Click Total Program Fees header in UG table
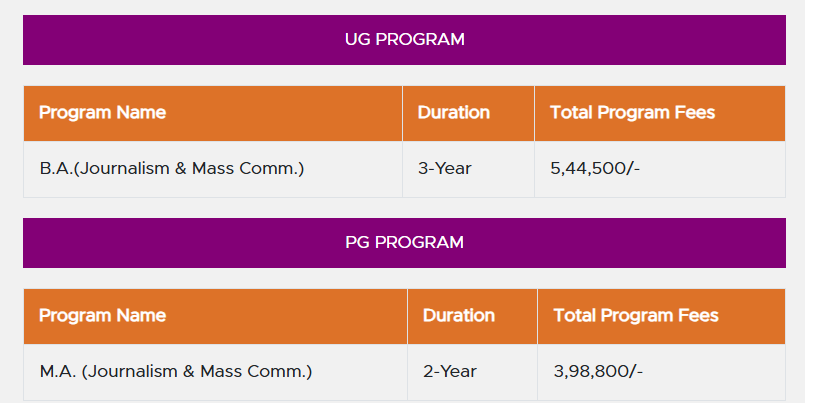816x403 pixels. [632, 112]
